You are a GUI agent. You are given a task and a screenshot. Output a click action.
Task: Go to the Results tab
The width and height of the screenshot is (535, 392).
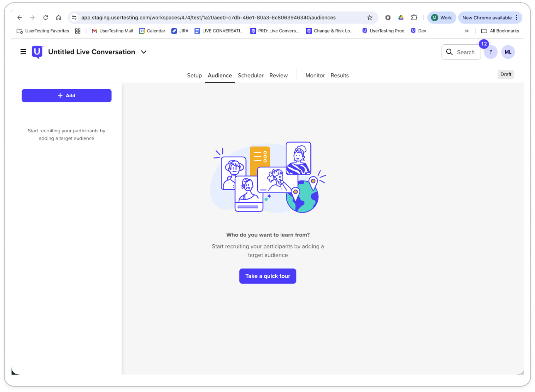tap(339, 76)
